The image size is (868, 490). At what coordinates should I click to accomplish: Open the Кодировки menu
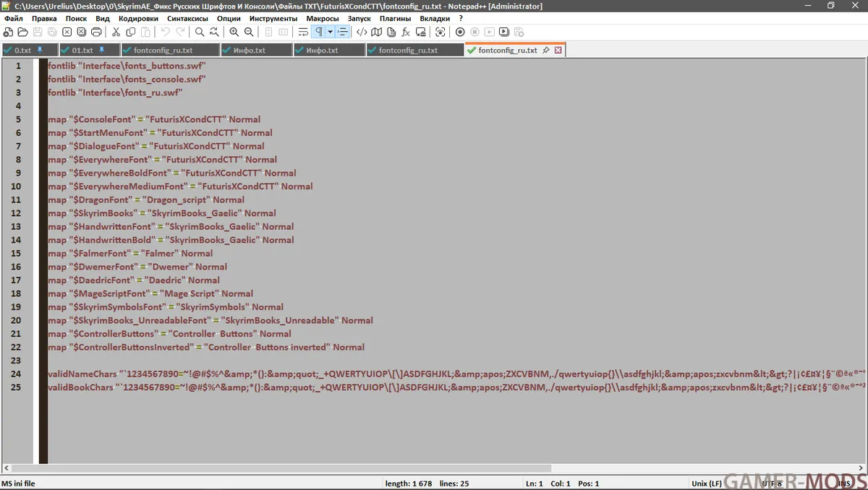point(138,18)
